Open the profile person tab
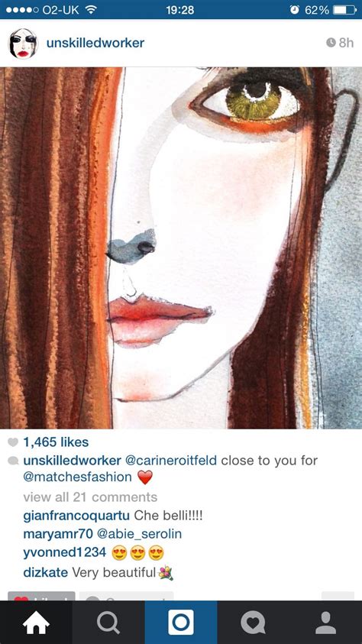 [326, 623]
